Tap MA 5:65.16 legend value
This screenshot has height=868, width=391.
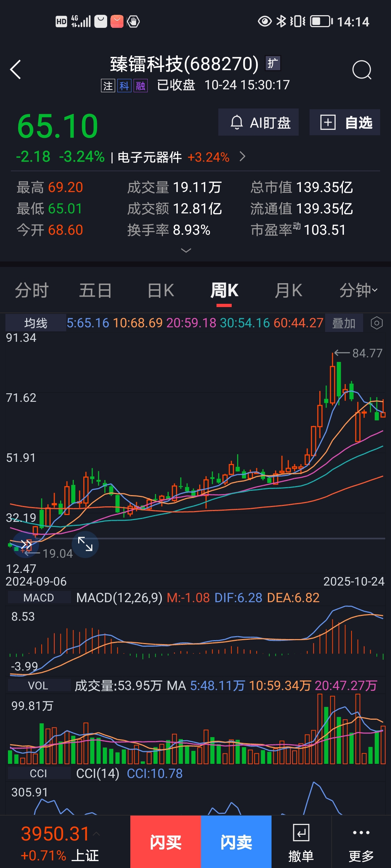(x=88, y=323)
